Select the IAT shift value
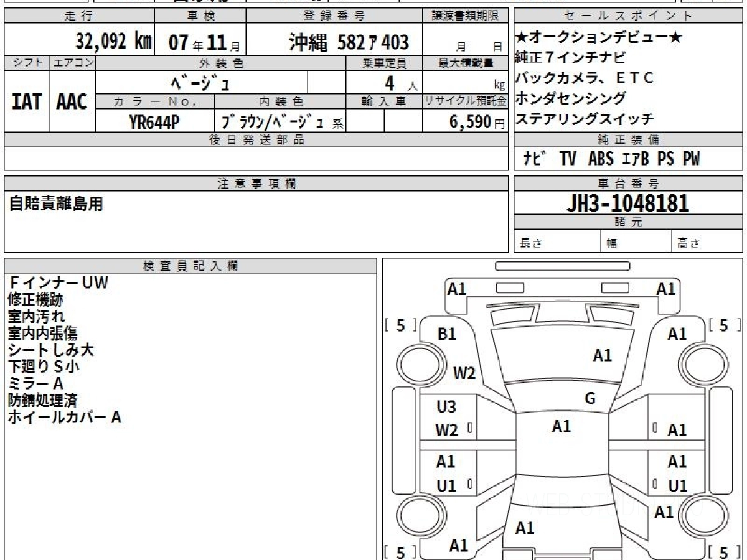The width and height of the screenshot is (747, 560). point(27,102)
